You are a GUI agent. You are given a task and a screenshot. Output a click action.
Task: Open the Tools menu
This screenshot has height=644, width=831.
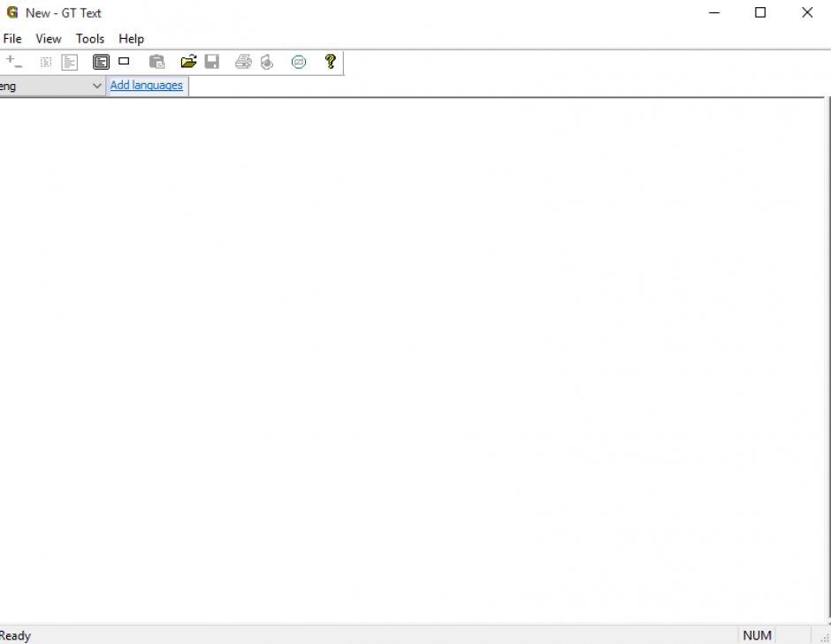(90, 39)
